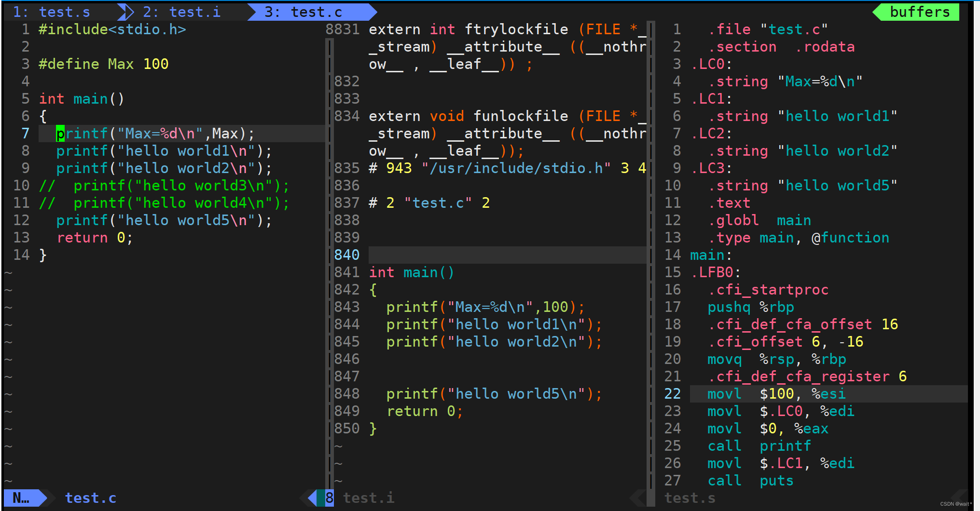Click movl $0, %eax instruction
The height and width of the screenshot is (511, 980).
coord(768,429)
